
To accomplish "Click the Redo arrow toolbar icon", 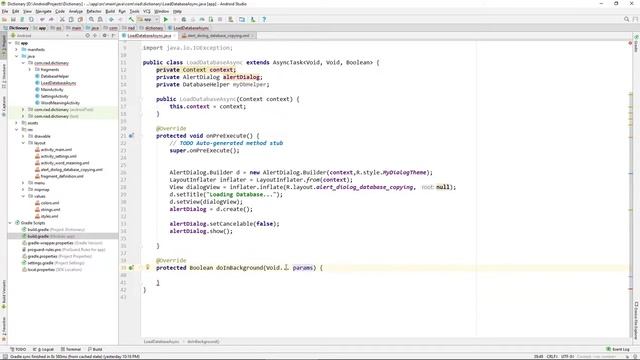I will (x=51, y=19).
